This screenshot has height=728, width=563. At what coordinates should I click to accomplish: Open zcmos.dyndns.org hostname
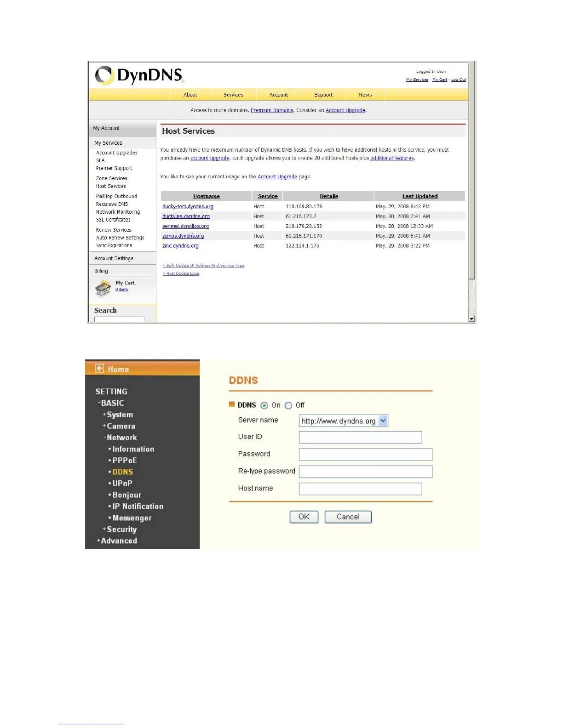tap(183, 236)
